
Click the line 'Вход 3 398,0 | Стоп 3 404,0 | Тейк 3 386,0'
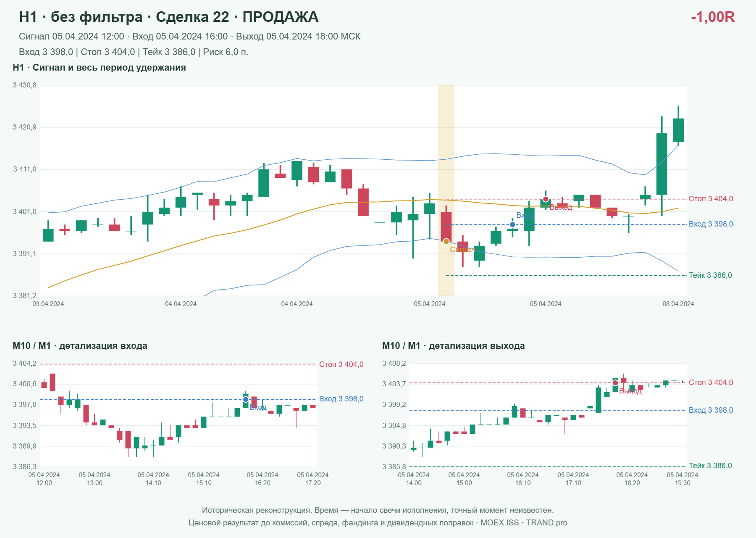coord(134,52)
